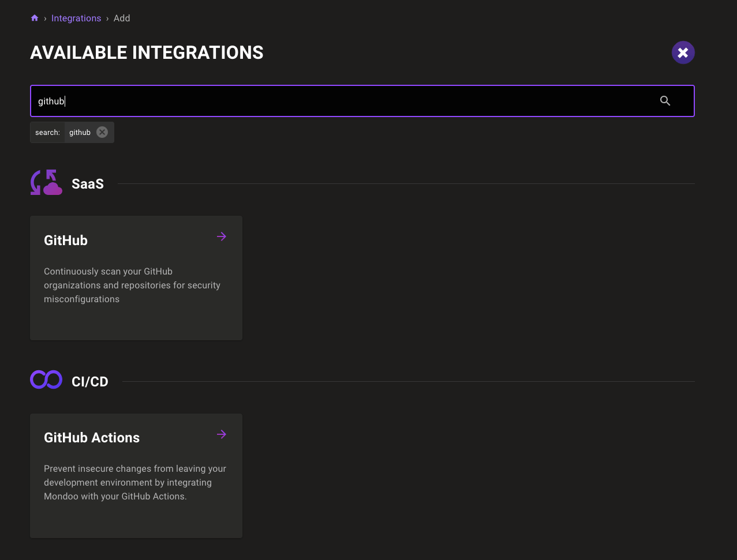Click the home icon in the breadcrumb
Viewport: 737px width, 560px height.
point(34,18)
